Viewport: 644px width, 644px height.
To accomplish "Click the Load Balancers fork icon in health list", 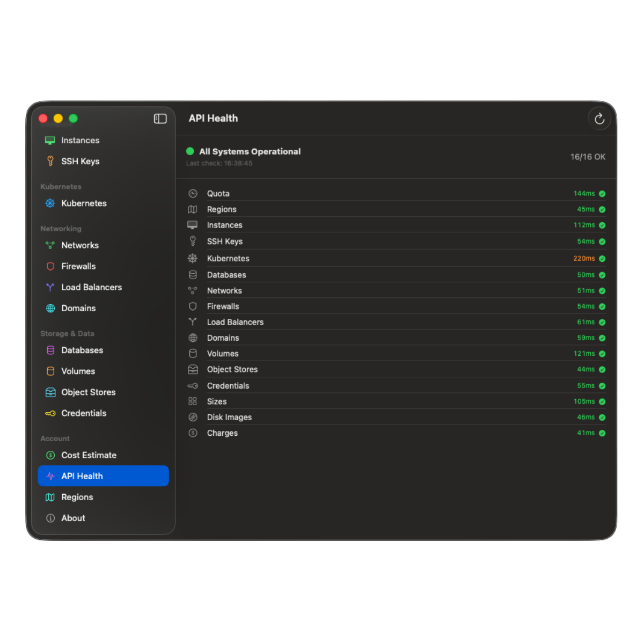I will 193,321.
